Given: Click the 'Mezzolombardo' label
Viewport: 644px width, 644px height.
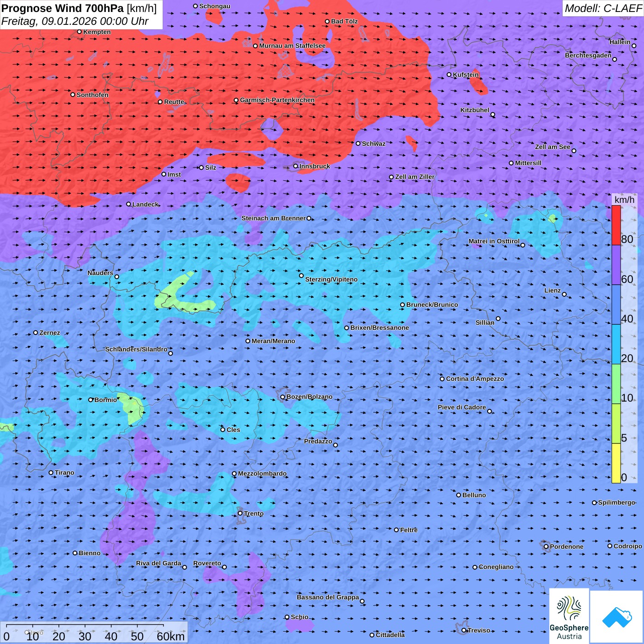Looking at the screenshot, I should coord(262,473).
